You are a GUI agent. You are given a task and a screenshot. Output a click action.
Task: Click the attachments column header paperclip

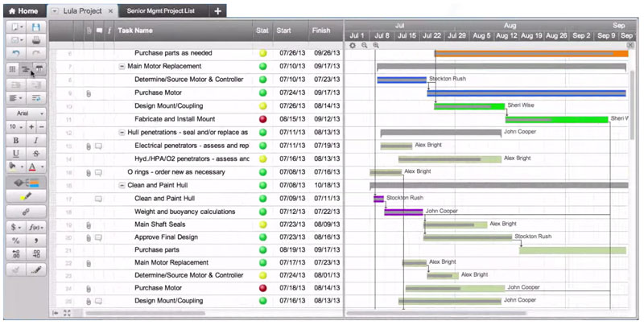89,31
